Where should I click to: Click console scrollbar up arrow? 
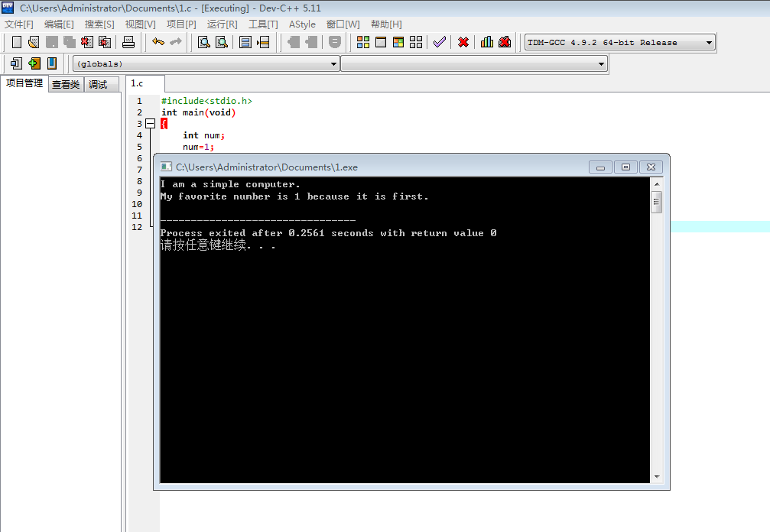[x=657, y=184]
